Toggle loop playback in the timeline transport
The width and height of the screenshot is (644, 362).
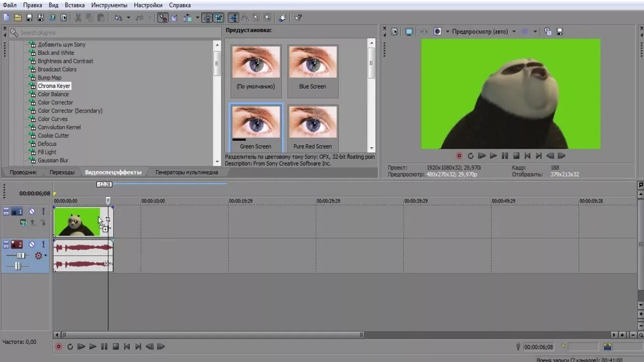pos(70,346)
